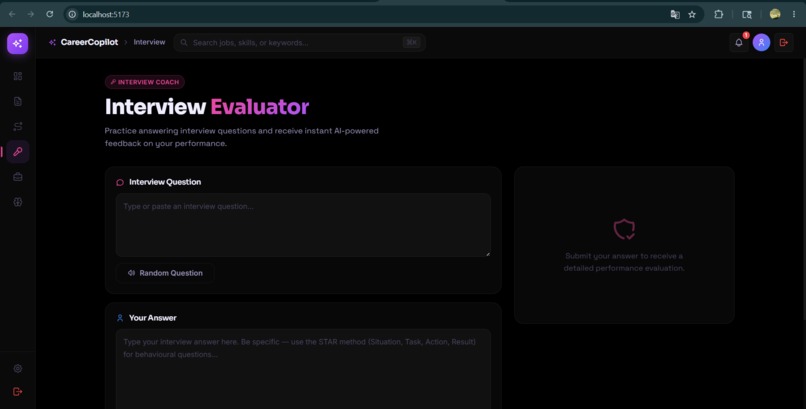This screenshot has height=409, width=806.
Task: Click the site information icon in address bar
Action: [x=72, y=14]
